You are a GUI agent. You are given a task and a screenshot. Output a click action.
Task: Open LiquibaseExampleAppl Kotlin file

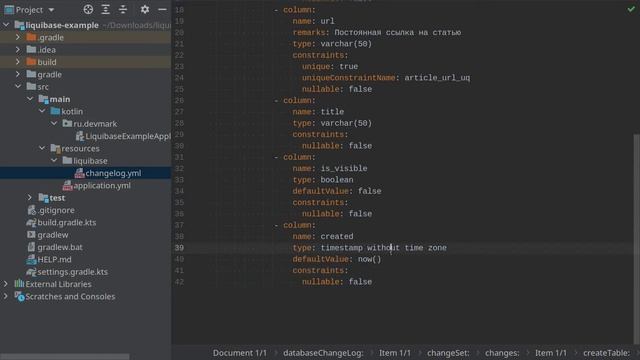(x=128, y=136)
